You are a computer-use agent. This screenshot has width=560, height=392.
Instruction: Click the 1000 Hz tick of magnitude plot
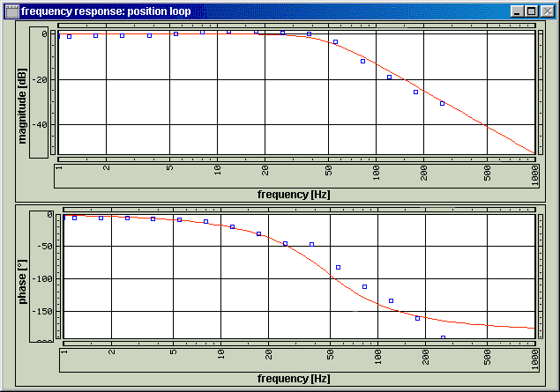pyautogui.click(x=534, y=175)
